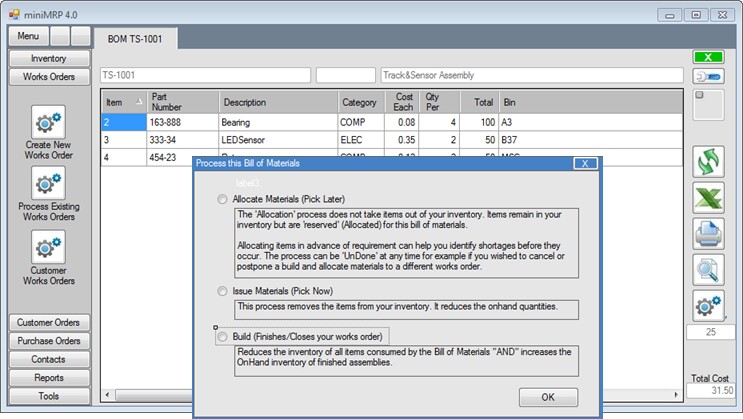Select Allocate Materials (Pick Later) option
This screenshot has width=743, height=419.
(222, 200)
